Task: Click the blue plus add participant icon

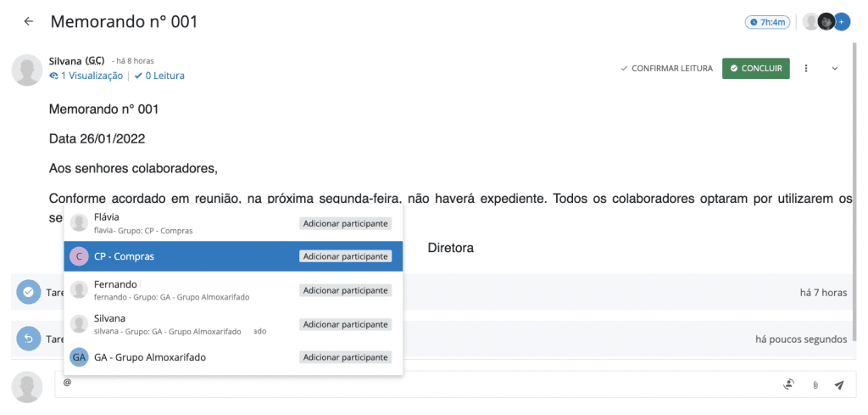Action: point(841,22)
